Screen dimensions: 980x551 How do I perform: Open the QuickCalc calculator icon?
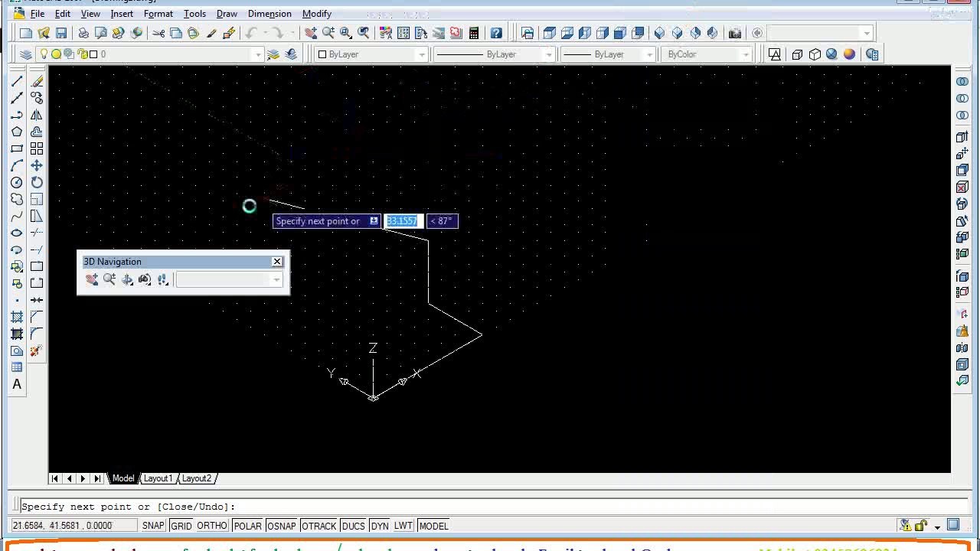[474, 33]
